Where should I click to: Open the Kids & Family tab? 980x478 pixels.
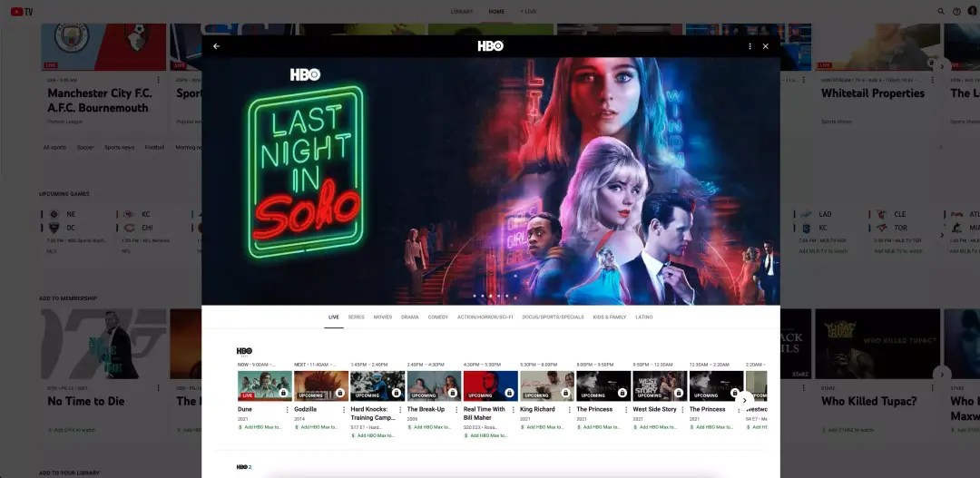(x=610, y=317)
